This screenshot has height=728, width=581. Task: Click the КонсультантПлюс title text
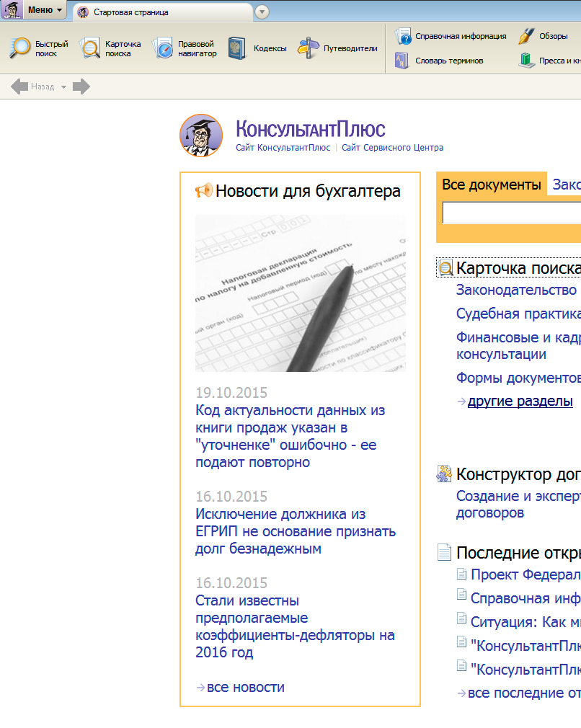coord(310,129)
